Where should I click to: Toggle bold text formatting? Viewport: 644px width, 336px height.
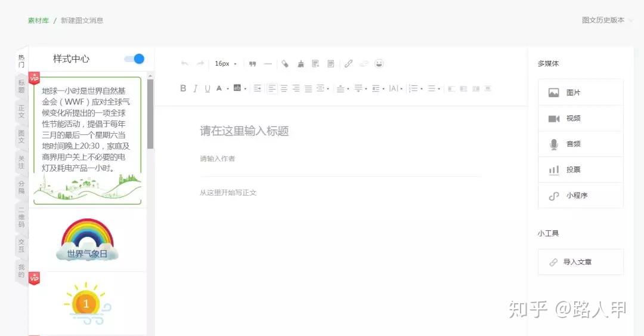pyautogui.click(x=183, y=88)
